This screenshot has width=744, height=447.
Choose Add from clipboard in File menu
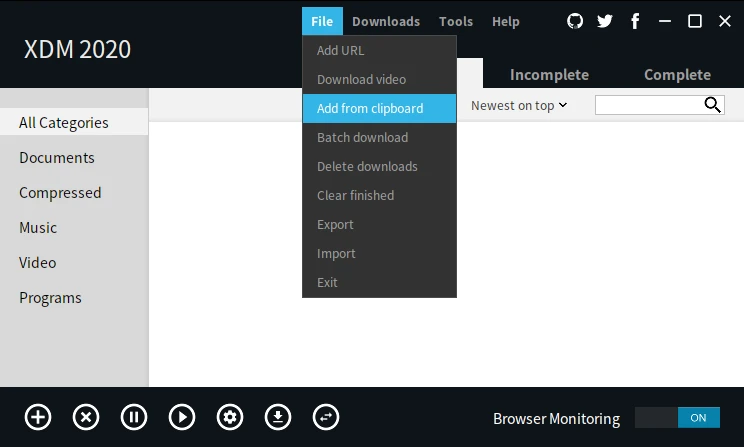pos(370,108)
